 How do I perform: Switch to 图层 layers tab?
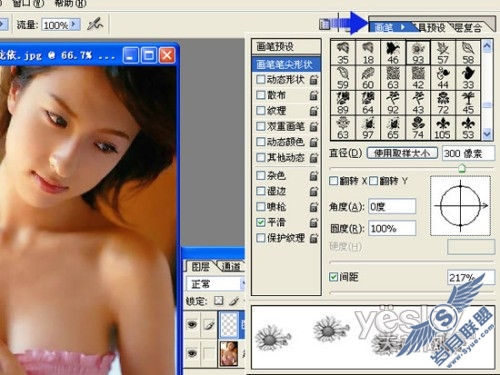click(x=200, y=266)
